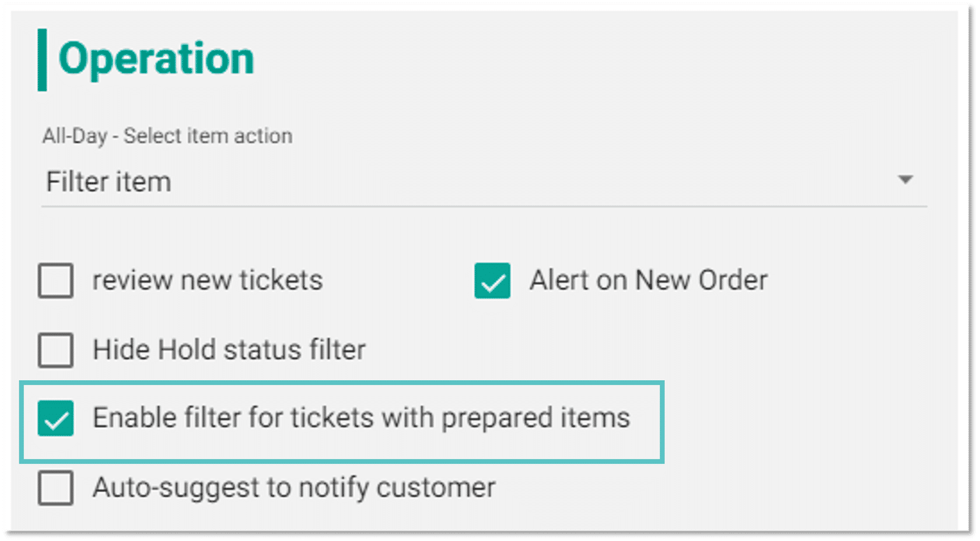Screen dimensions: 980x541
Task: Click the dropdown arrow for item action
Action: 905,180
